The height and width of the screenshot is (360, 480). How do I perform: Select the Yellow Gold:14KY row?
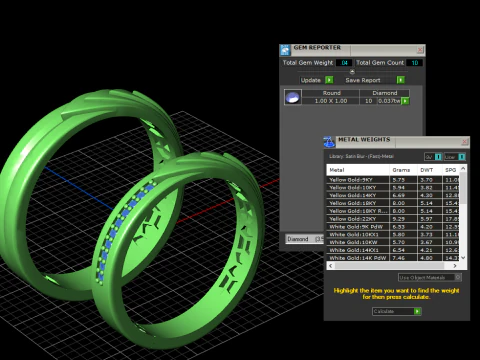[393, 195]
